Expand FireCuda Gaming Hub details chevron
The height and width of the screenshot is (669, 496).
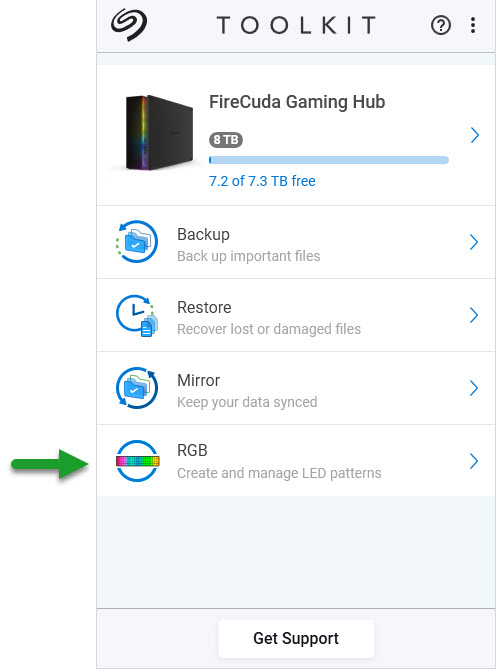tap(475, 135)
